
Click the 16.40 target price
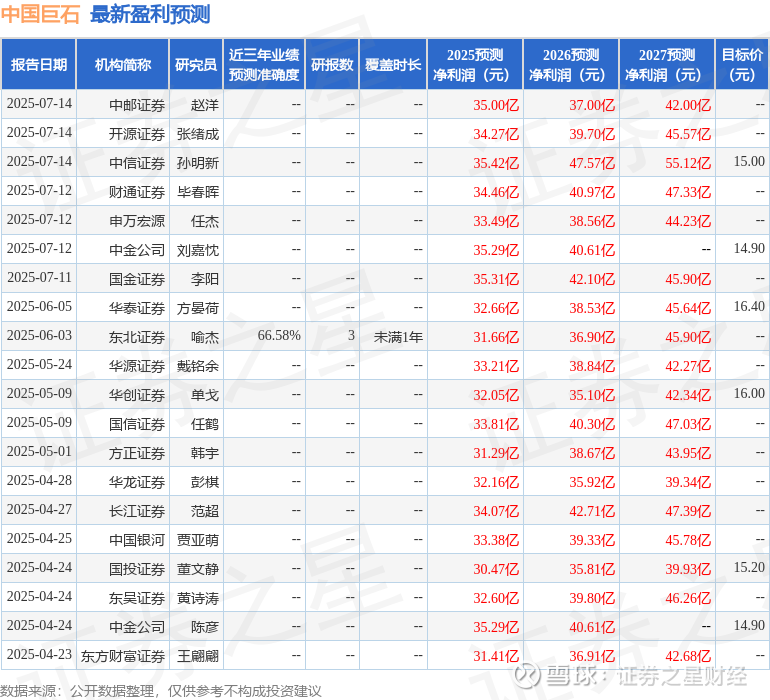(749, 306)
